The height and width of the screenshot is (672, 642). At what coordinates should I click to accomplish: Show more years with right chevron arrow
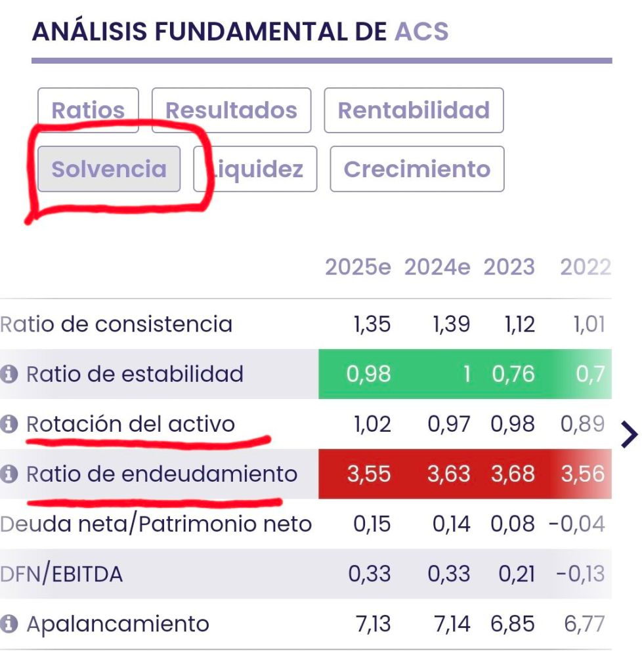(629, 434)
